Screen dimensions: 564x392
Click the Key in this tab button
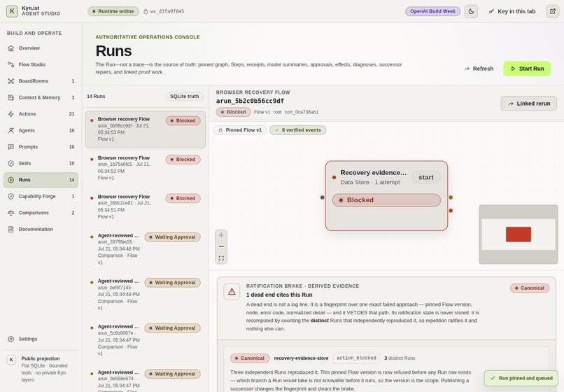coord(512,11)
